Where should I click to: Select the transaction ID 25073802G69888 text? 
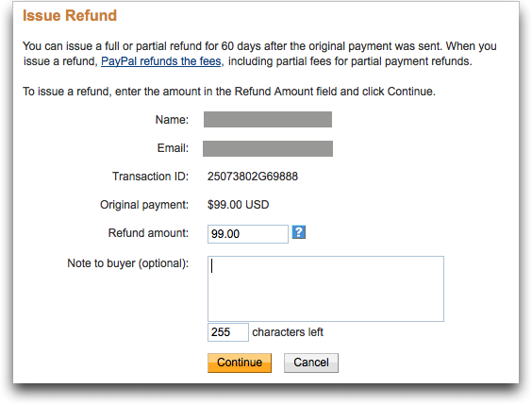[253, 177]
